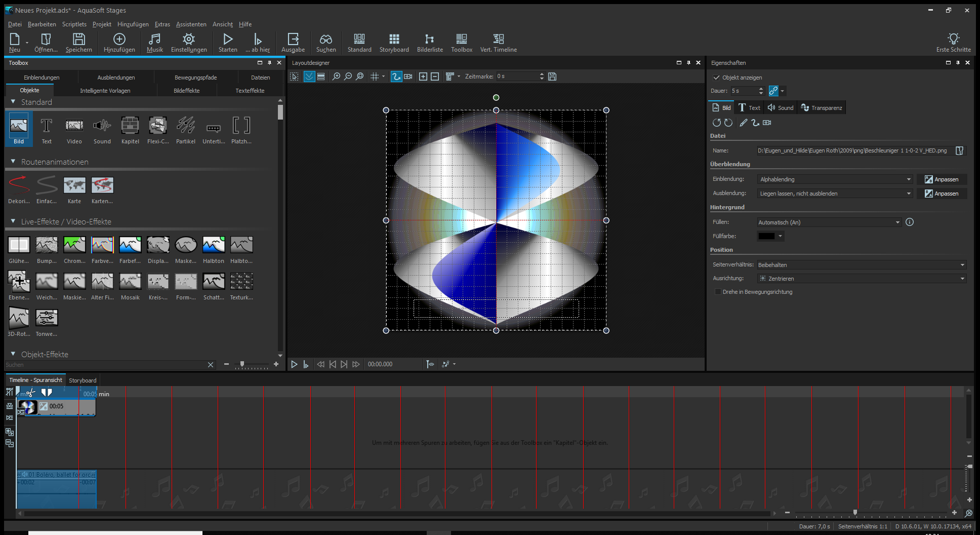Click the Ausgabe export icon
Image resolution: width=980 pixels, height=535 pixels.
(x=293, y=43)
